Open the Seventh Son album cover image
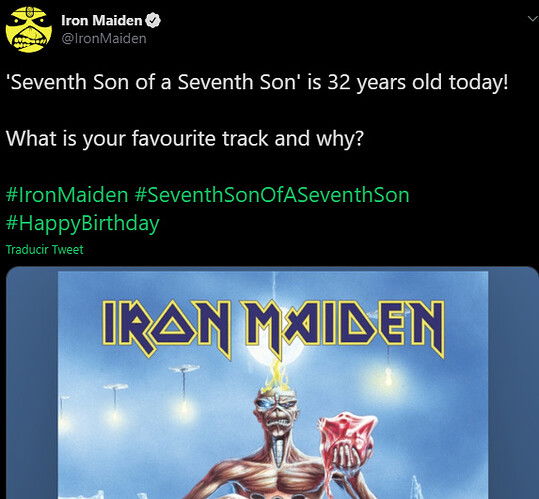Viewport: 539px width, 499px height. (x=273, y=383)
